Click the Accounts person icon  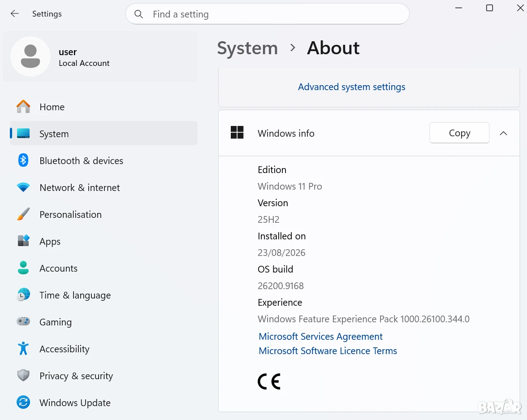pos(23,268)
